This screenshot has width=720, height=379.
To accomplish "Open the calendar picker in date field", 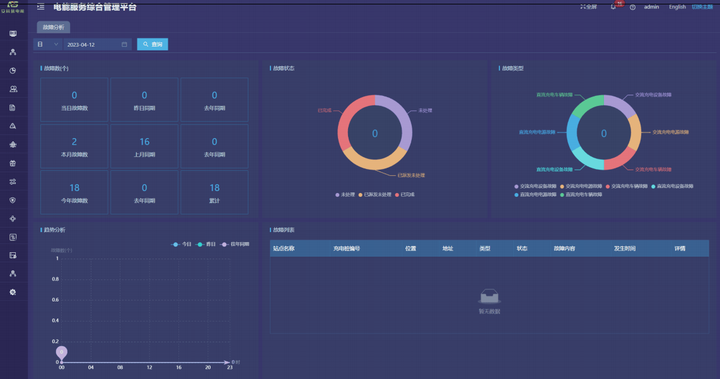I will tap(124, 45).
